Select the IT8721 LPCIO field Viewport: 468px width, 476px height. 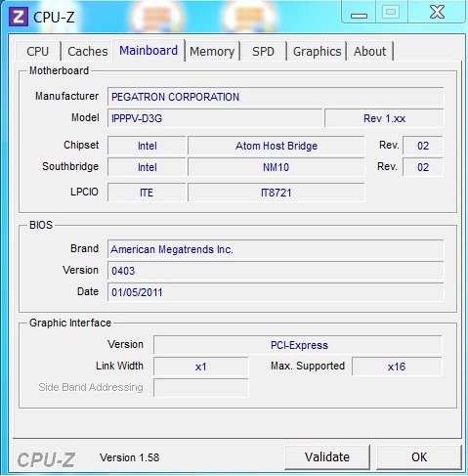coord(277,193)
